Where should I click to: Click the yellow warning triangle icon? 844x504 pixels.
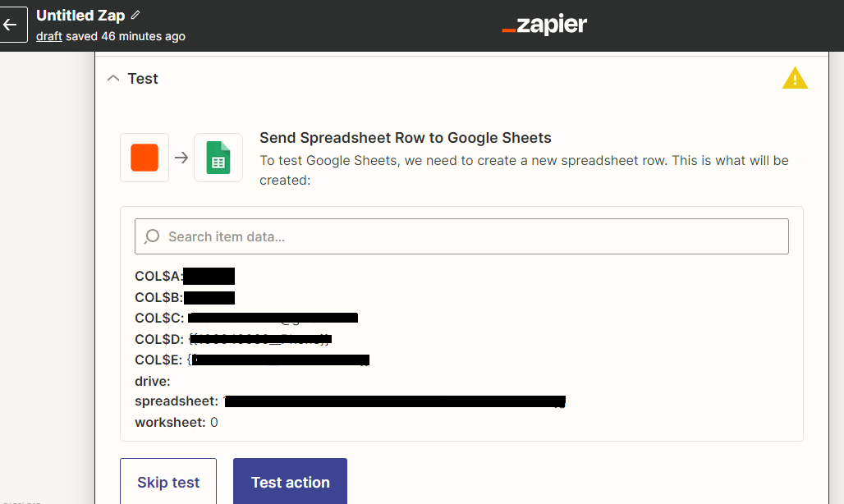(795, 79)
